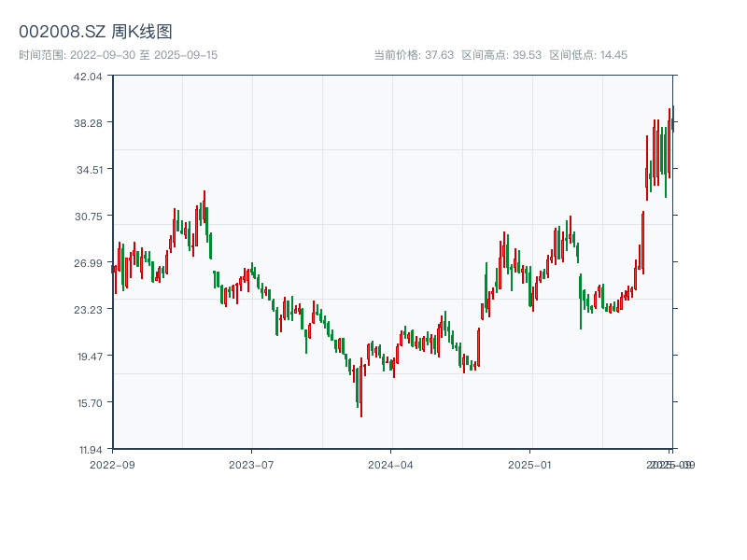
Task: Click y-axis label 38.28
Action: point(88,123)
